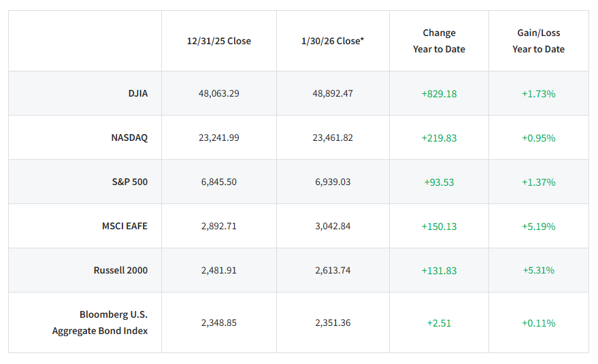
Task: Select the Change Year to Date header
Action: tap(439, 41)
